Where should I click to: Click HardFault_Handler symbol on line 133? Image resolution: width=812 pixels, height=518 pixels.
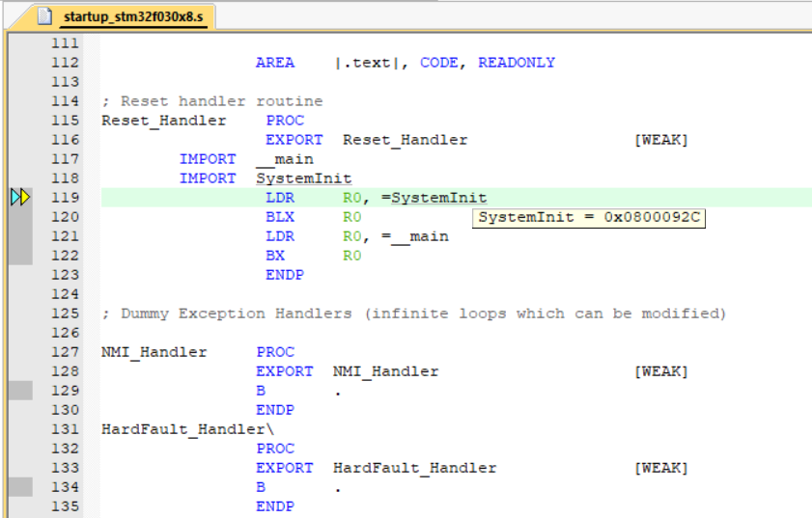pos(415,468)
